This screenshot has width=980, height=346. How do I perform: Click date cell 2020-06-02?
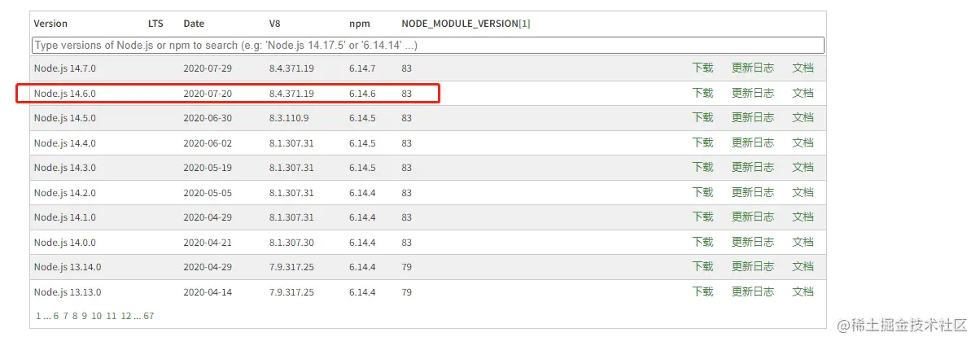208,143
